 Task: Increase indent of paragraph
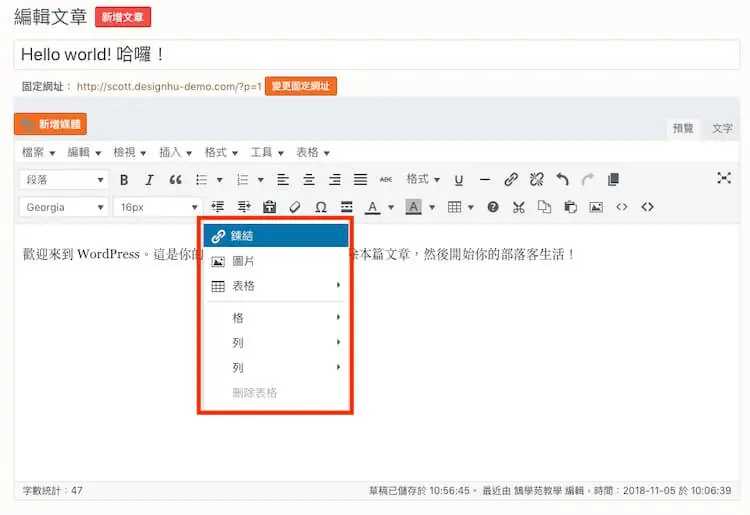point(244,207)
